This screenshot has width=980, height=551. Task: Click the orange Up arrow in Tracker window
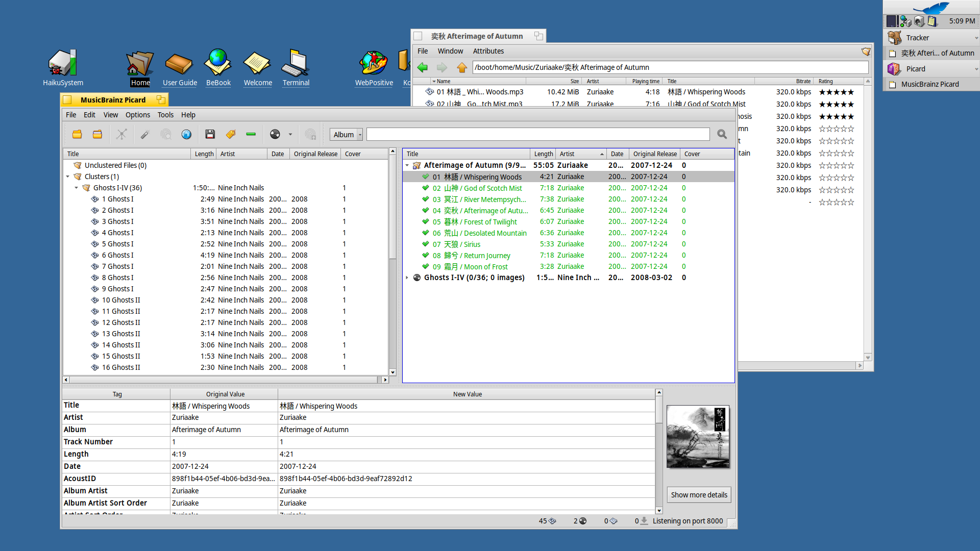(462, 67)
